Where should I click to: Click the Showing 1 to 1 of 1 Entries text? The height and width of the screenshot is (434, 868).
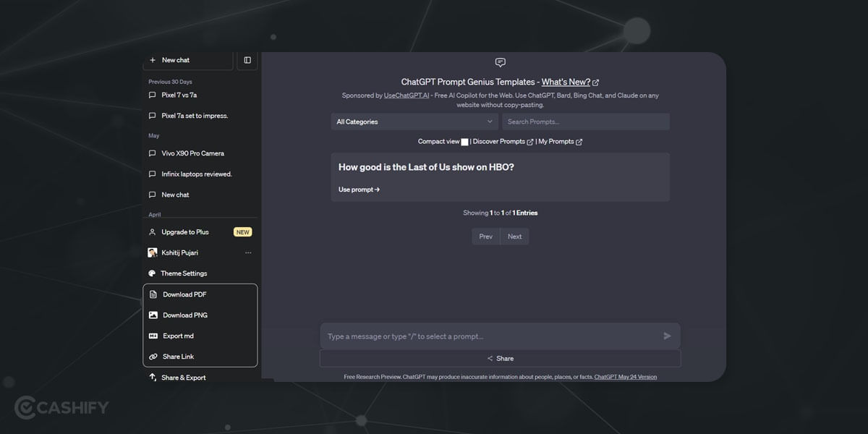pyautogui.click(x=501, y=213)
